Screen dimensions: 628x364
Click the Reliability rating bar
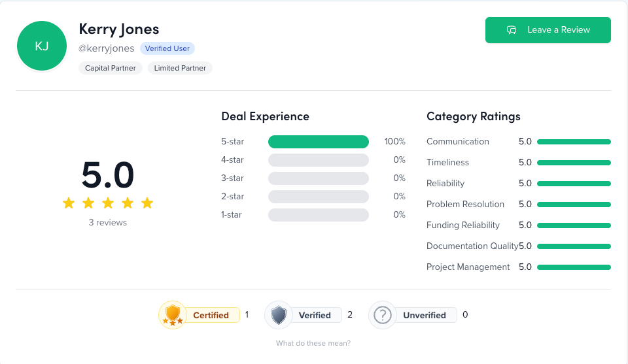tap(574, 184)
